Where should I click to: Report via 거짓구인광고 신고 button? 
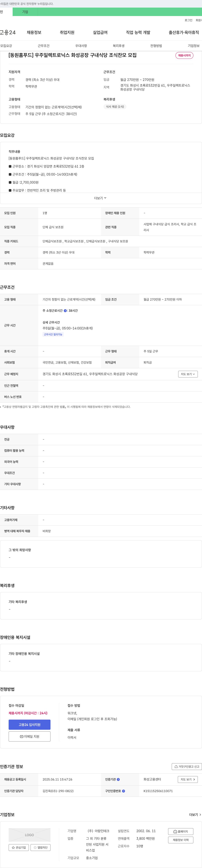pos(187,767)
